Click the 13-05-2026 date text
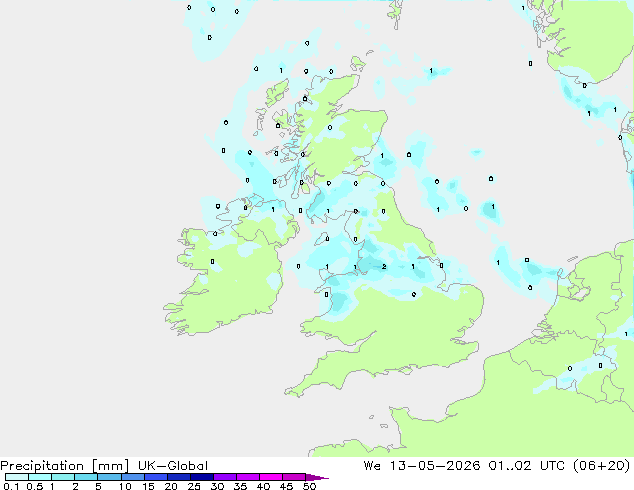The height and width of the screenshot is (490, 634). pyautogui.click(x=435, y=466)
